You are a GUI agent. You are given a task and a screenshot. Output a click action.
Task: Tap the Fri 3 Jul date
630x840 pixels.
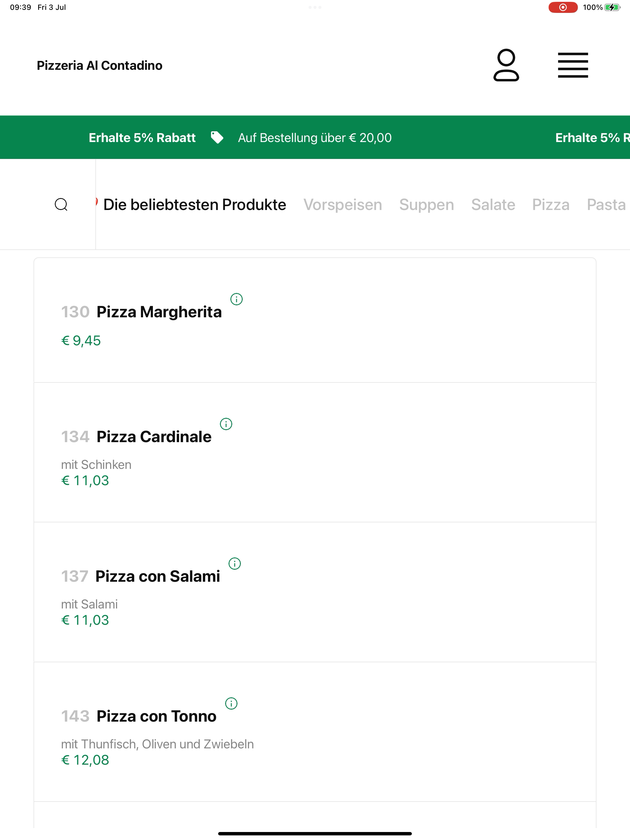52,7
